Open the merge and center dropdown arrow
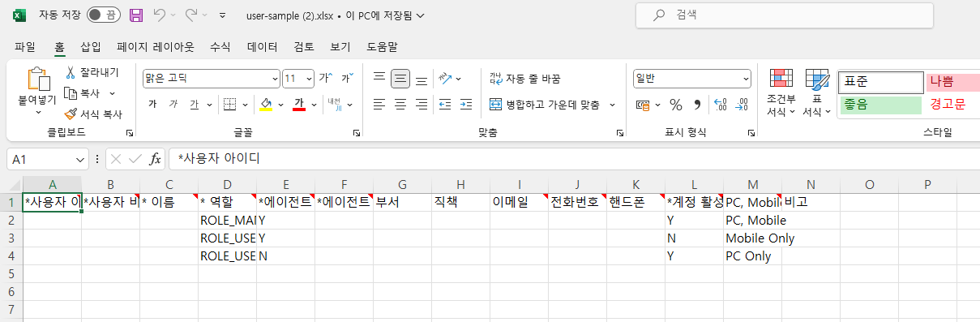Screen dimensions: 980x322 pos(612,105)
